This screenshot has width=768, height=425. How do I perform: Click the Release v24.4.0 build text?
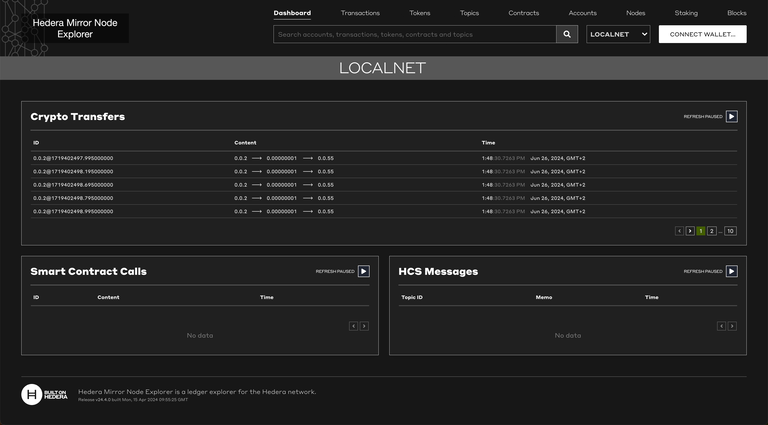click(x=133, y=400)
